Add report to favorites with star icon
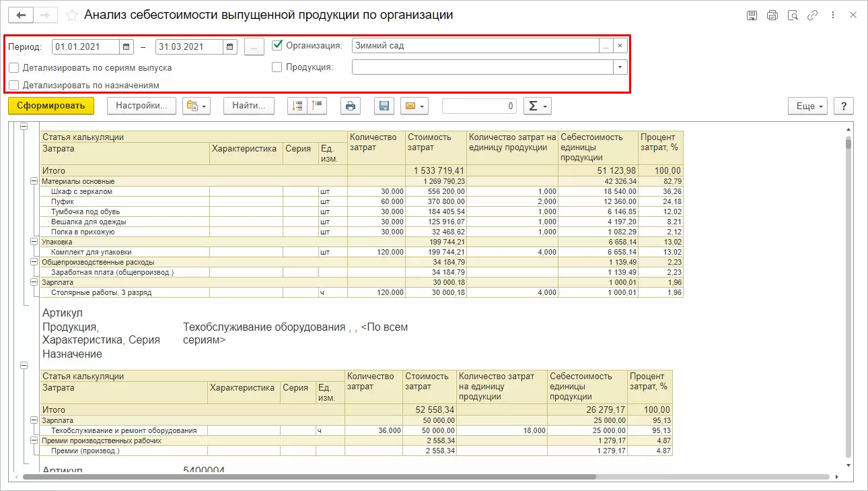This screenshot has height=491, width=868. [x=72, y=15]
